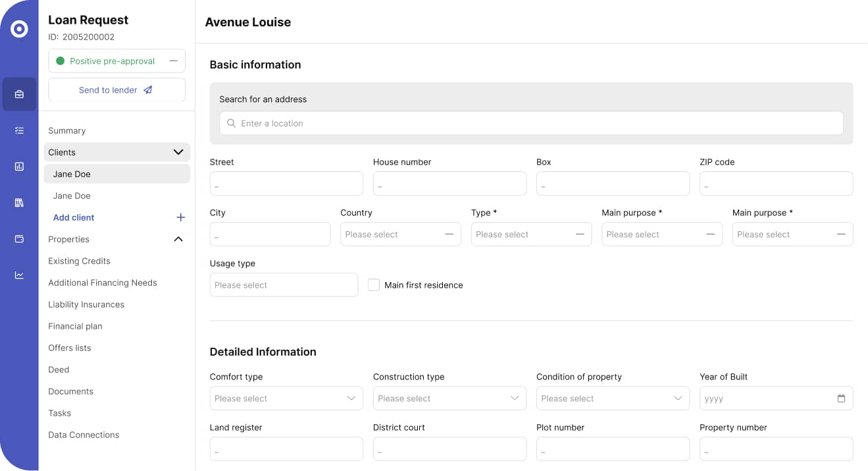Open the wallet icon in the left rail
This screenshot has width=868, height=471.
point(19,238)
